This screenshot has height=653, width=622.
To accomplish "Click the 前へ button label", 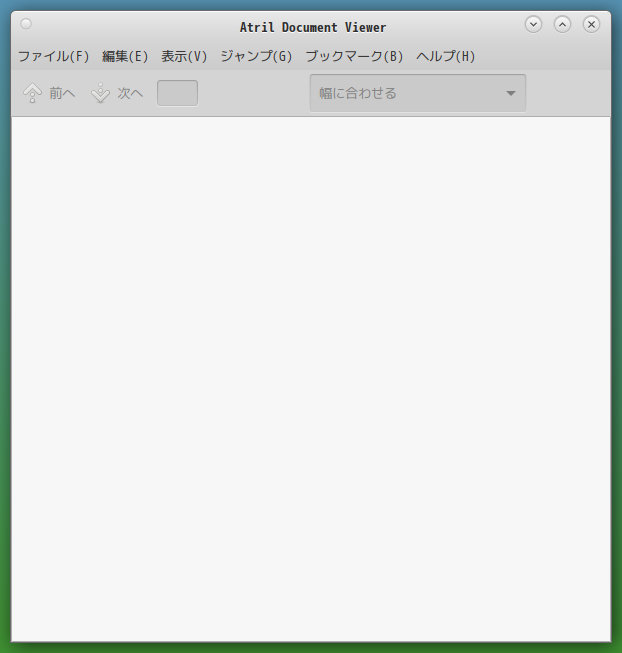I will click(62, 93).
